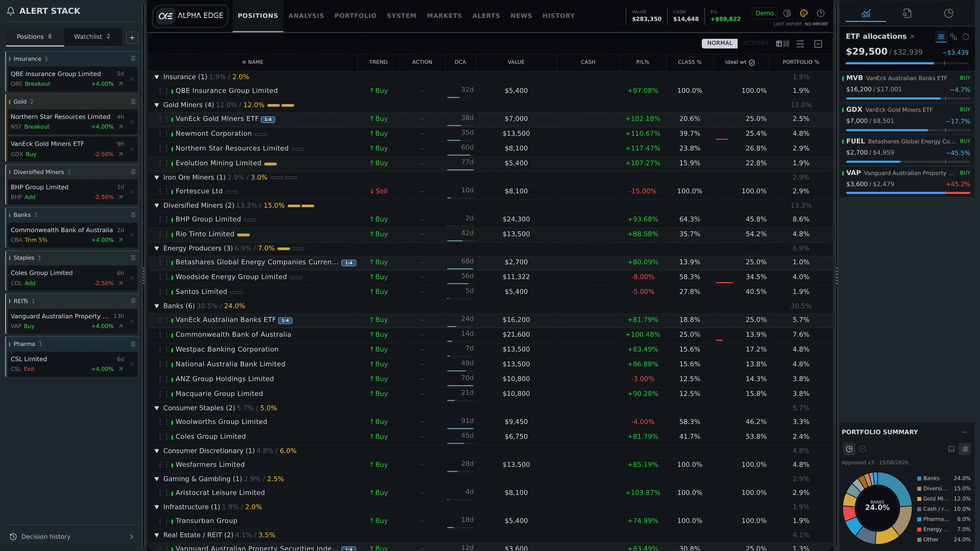Collapse the Banks (6) group

[x=157, y=306]
